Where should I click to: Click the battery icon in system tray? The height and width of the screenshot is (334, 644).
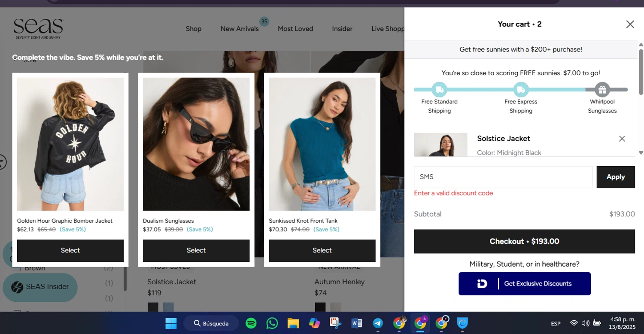pyautogui.click(x=597, y=323)
